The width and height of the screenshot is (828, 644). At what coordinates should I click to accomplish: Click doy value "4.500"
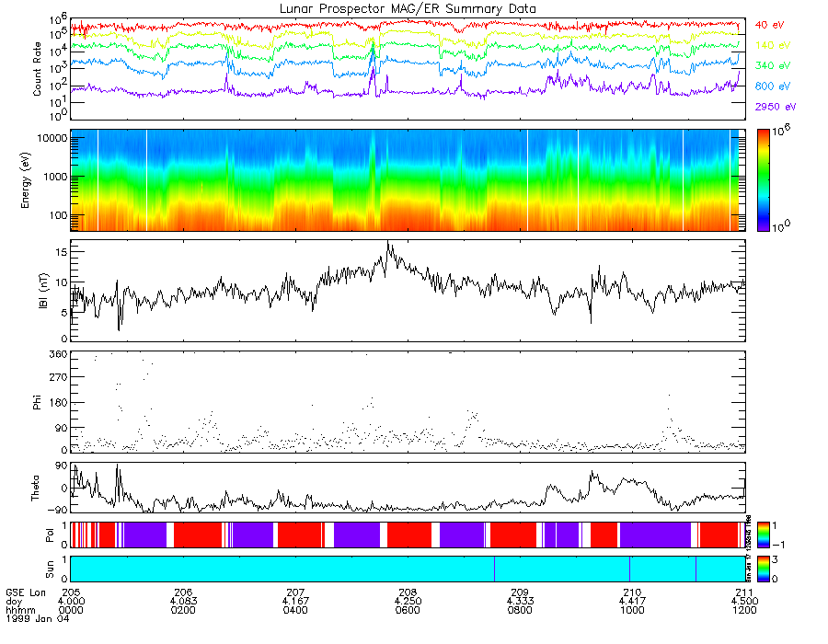(745, 602)
